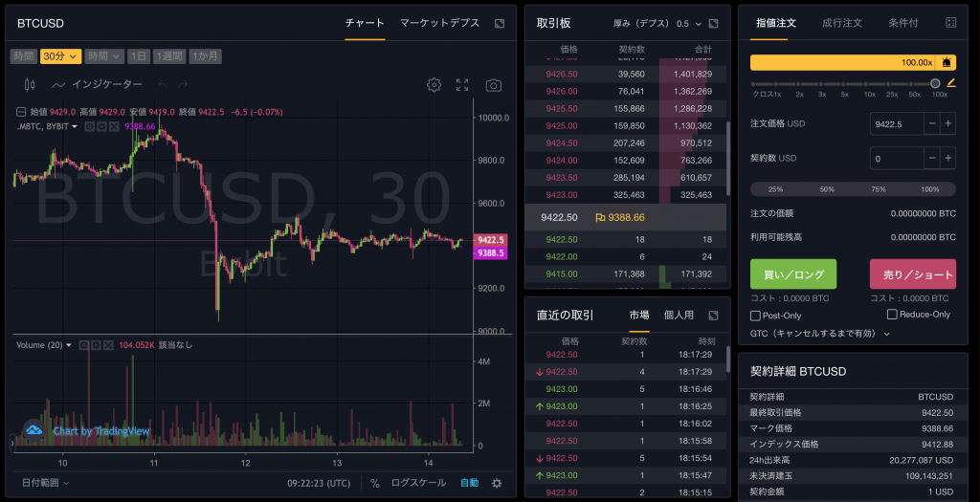The height and width of the screenshot is (502, 980).
Task: Open the 日付範囲 date range dropdown
Action: coord(45,483)
